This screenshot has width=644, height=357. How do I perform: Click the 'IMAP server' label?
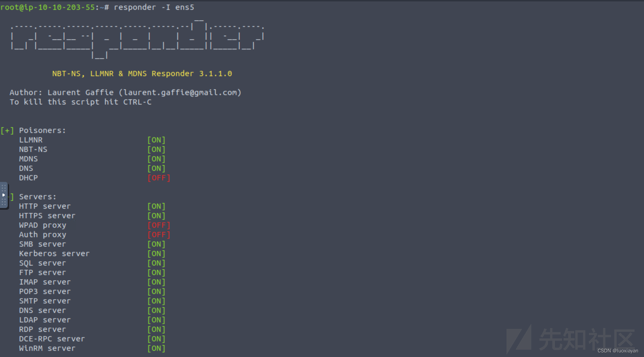45,282
